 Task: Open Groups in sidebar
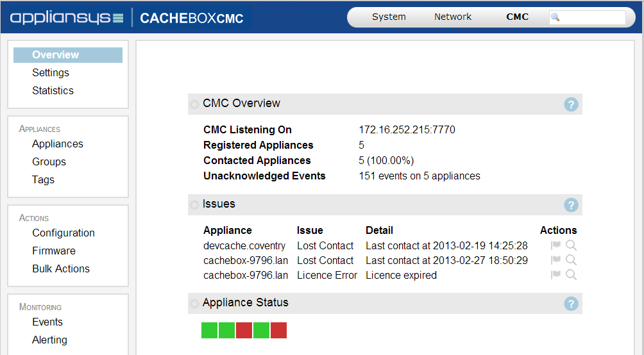coord(49,161)
